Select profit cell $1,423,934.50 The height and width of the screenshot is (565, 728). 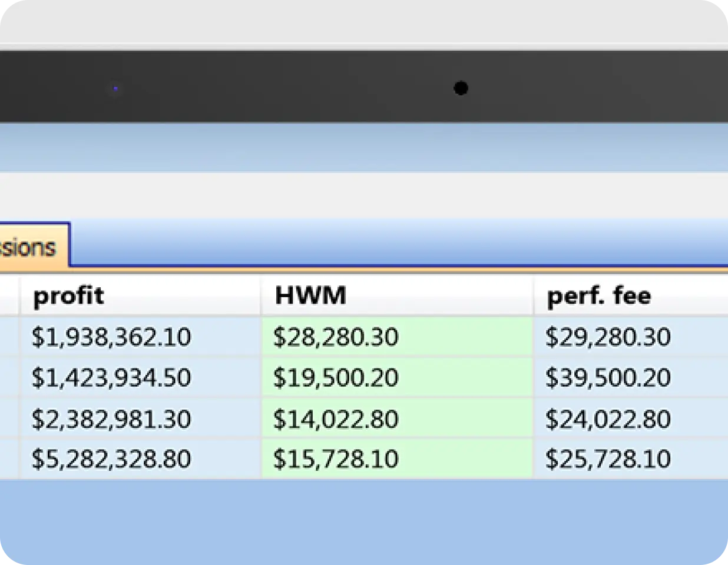pyautogui.click(x=111, y=378)
